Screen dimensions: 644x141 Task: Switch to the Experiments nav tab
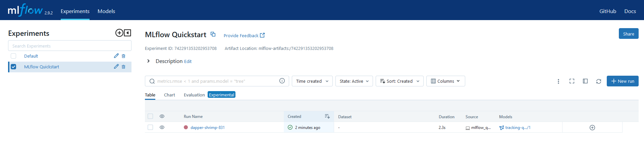75,11
